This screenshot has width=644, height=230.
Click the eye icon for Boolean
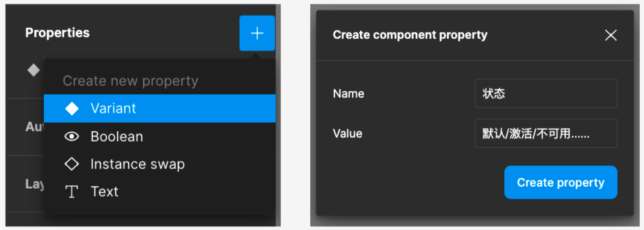tap(72, 137)
